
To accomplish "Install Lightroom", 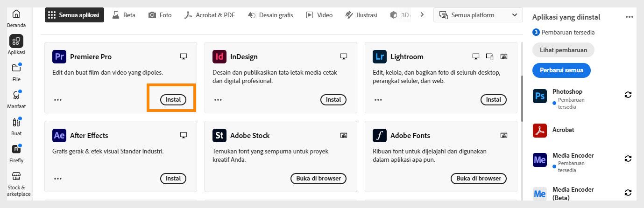I will (x=494, y=99).
